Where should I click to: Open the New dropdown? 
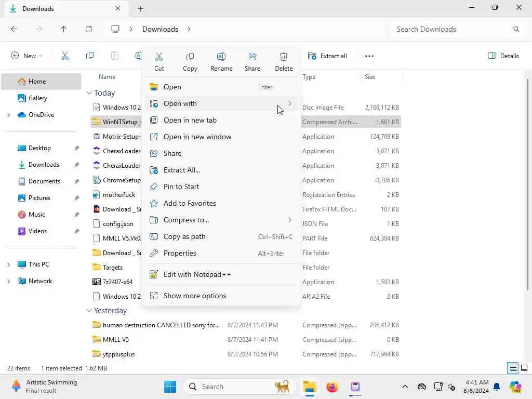tap(27, 56)
